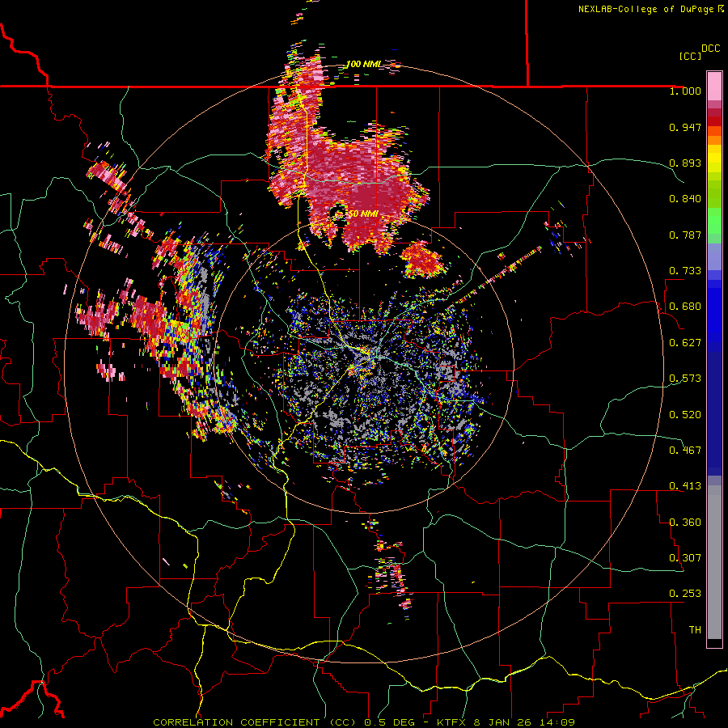Select the 0.947 legend value

[685, 127]
